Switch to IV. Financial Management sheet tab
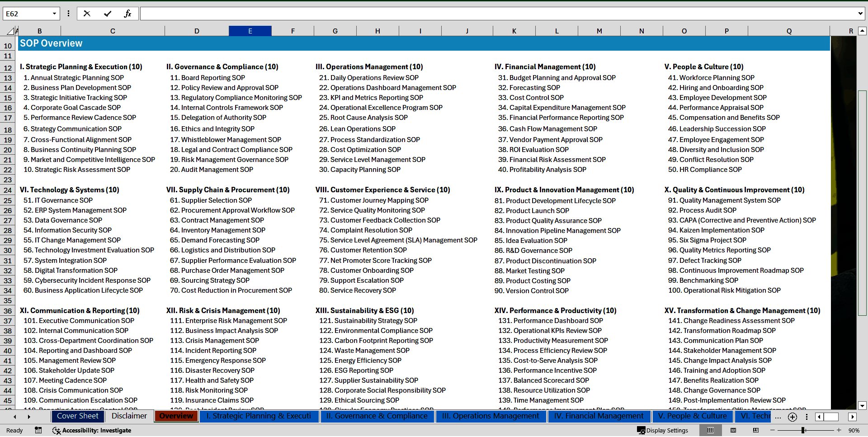This screenshot has height=437, width=868. pyautogui.click(x=599, y=416)
